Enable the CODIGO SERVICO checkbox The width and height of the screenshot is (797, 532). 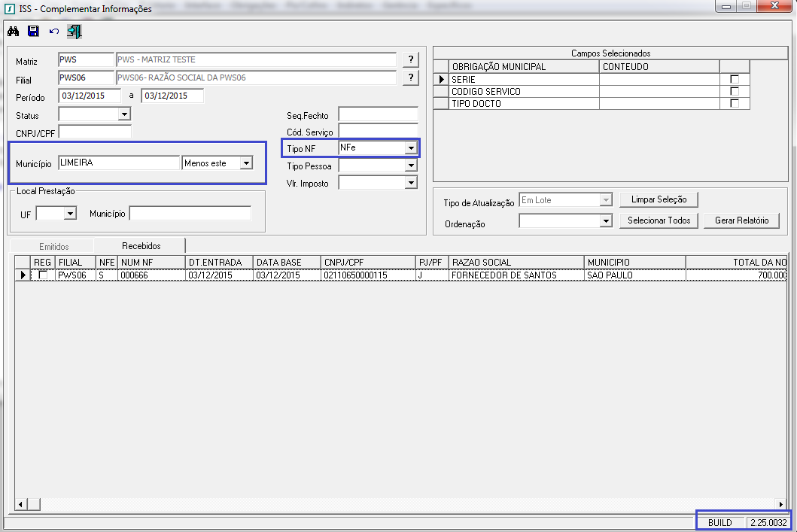pos(735,91)
